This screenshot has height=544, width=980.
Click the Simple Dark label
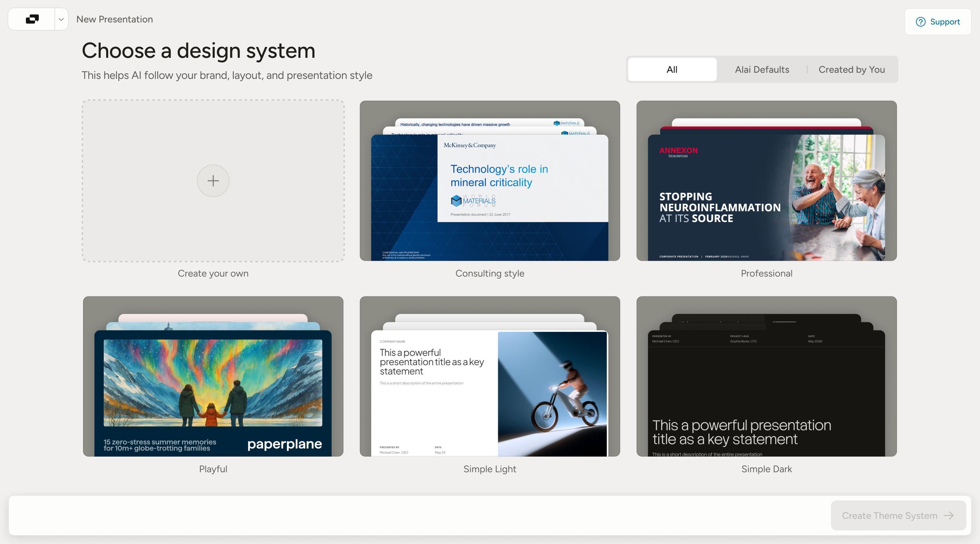click(767, 469)
